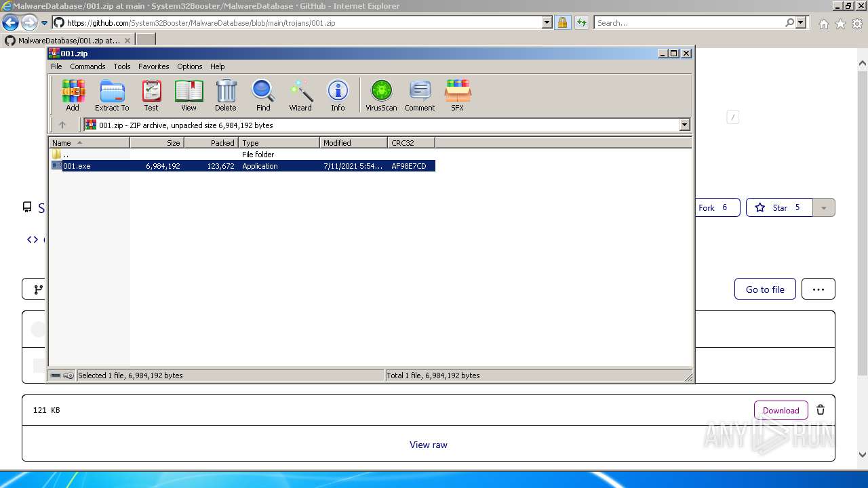The image size is (868, 488).
Task: Click the IE search box
Action: [x=689, y=23]
